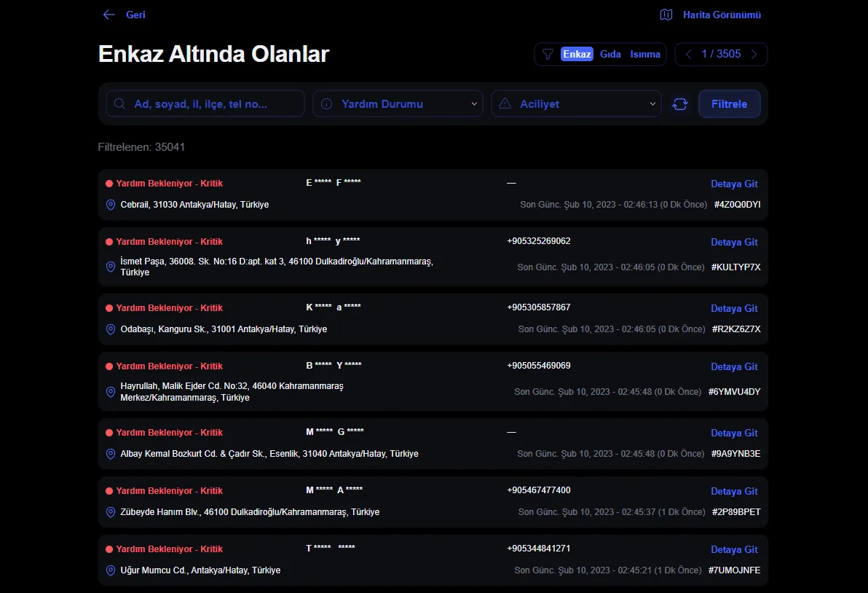Click record ID #7UMOJNFE

tap(735, 570)
